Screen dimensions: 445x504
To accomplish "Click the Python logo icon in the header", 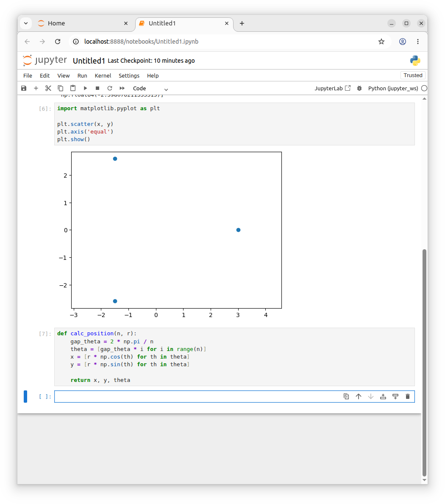I will [x=415, y=61].
